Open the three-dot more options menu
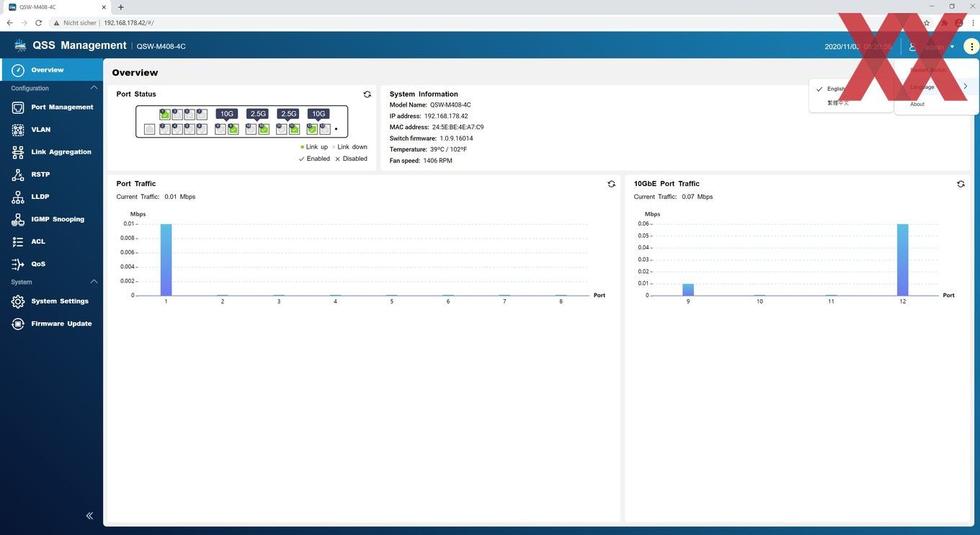The width and height of the screenshot is (980, 535). pyautogui.click(x=971, y=47)
